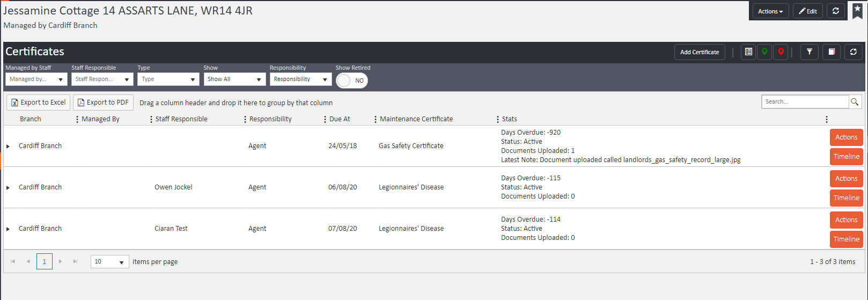This screenshot has height=300, width=868.
Task: Expand the Gas Safety Certificate row
Action: pos(8,147)
